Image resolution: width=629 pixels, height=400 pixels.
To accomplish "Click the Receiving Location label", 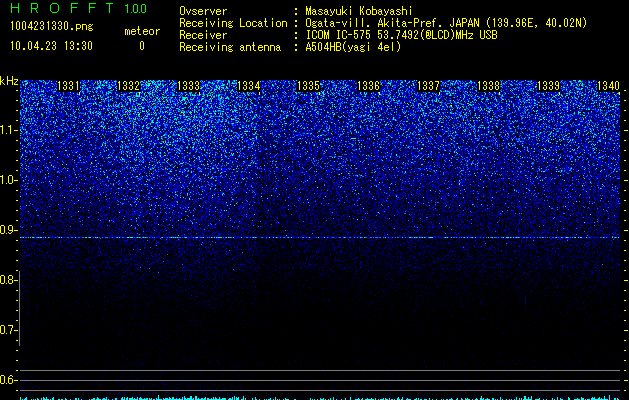I will (x=233, y=23).
